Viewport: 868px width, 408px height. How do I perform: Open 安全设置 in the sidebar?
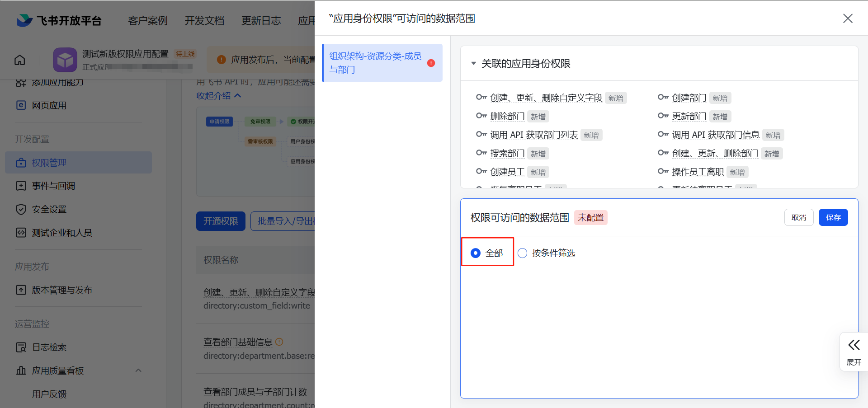[49, 209]
